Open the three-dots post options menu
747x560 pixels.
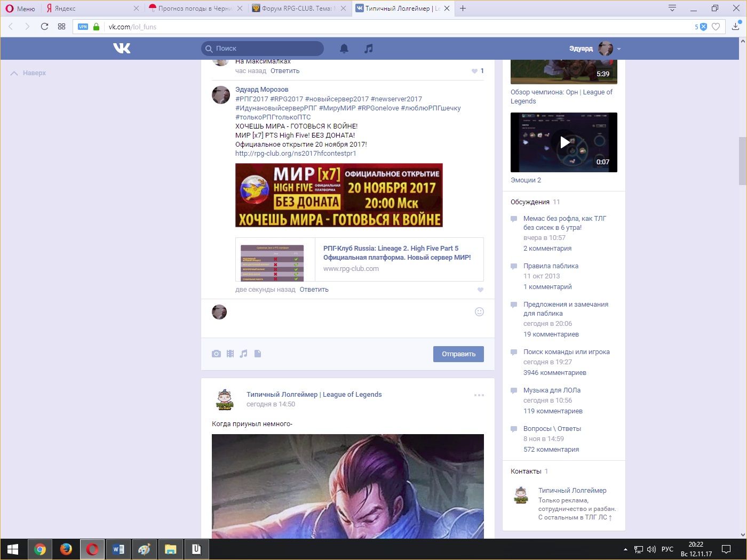(479, 395)
